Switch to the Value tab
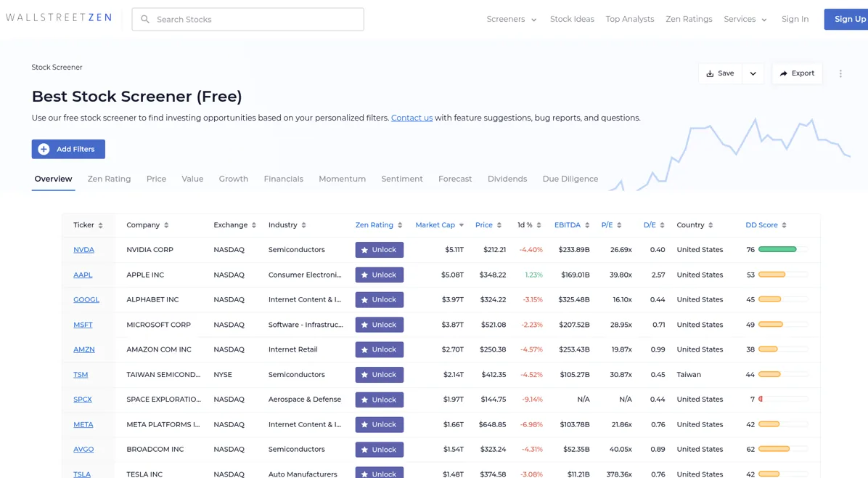 (192, 179)
